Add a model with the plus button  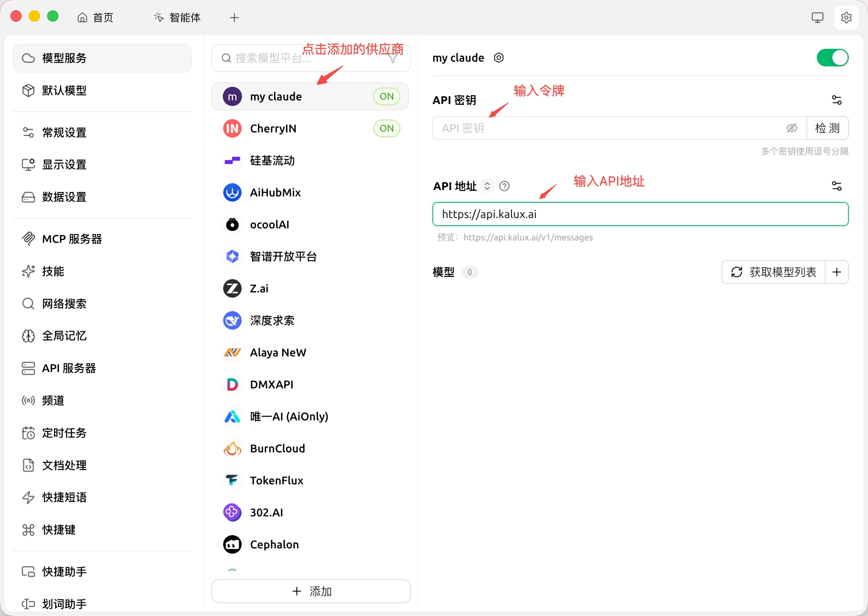(x=836, y=272)
